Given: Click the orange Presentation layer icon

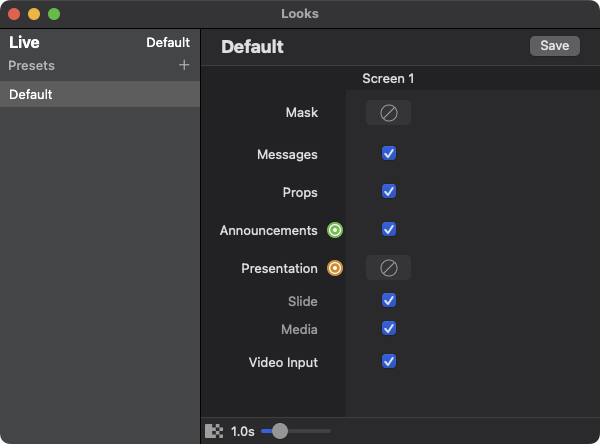Looking at the screenshot, I should pos(335,268).
